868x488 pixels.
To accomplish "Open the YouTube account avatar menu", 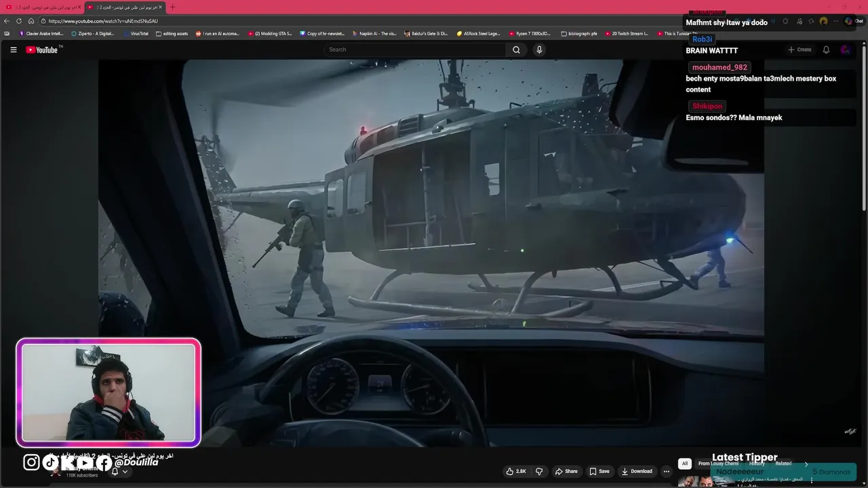I will [x=845, y=49].
